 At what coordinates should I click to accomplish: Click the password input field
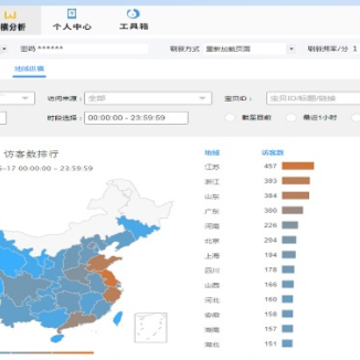click(92, 49)
